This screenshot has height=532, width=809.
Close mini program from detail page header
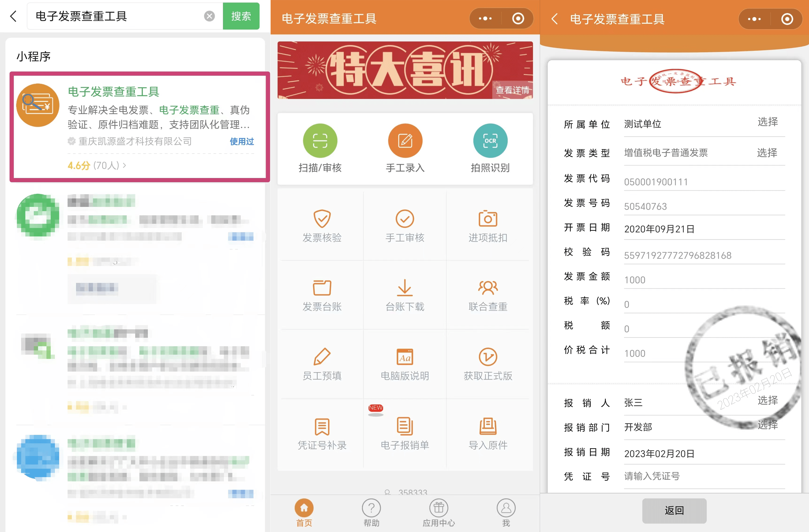point(787,19)
